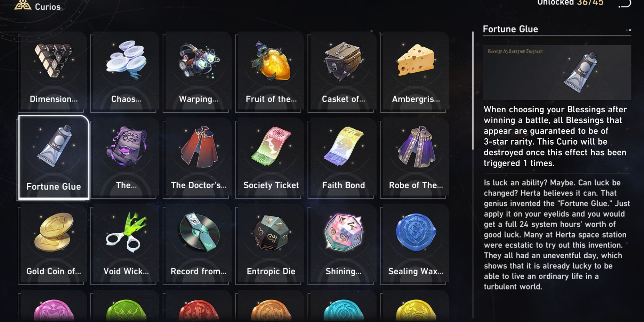Click the Fortune Glue preview image
Screen dimensions: 644x322
pyautogui.click(x=557, y=72)
